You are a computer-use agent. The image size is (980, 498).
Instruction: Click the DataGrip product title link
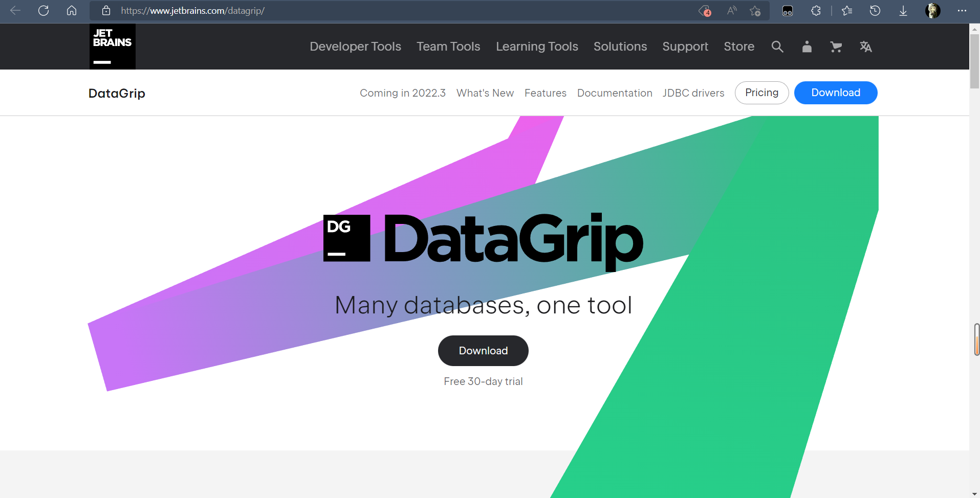click(x=117, y=93)
